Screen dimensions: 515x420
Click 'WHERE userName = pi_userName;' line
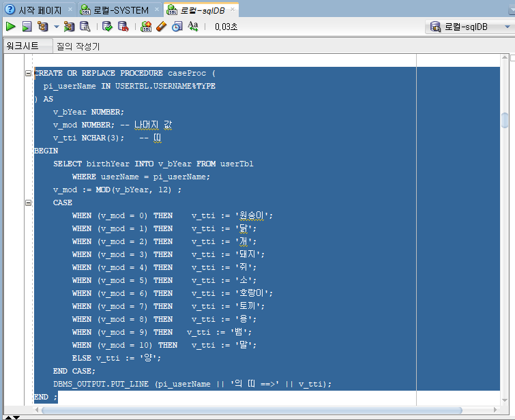click(x=141, y=177)
